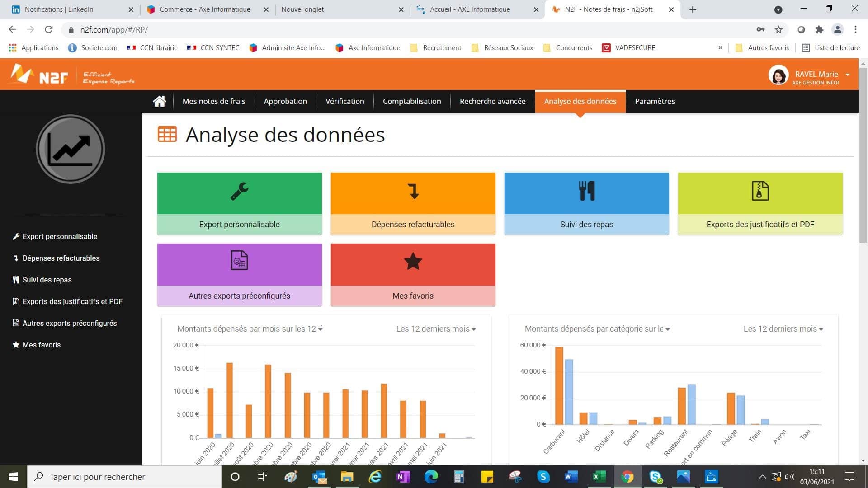Screen dimensions: 868x488
Task: Go to Mes notes de frais tab
Action: (214, 101)
